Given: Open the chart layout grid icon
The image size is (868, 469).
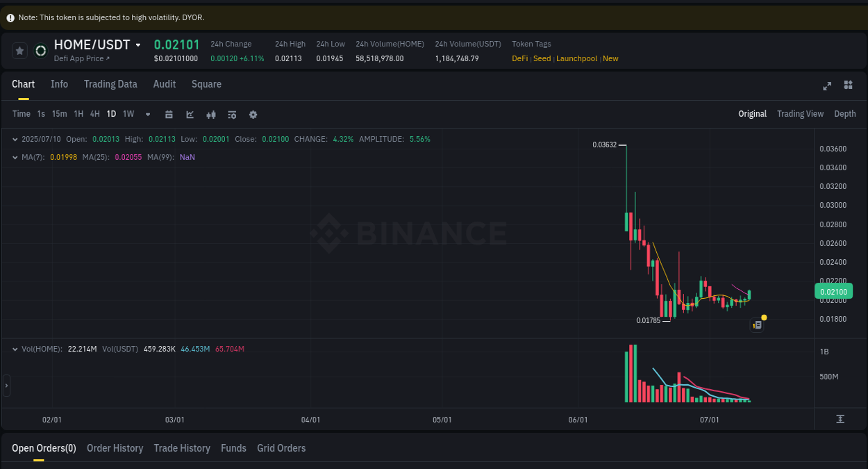Looking at the screenshot, I should click(848, 85).
